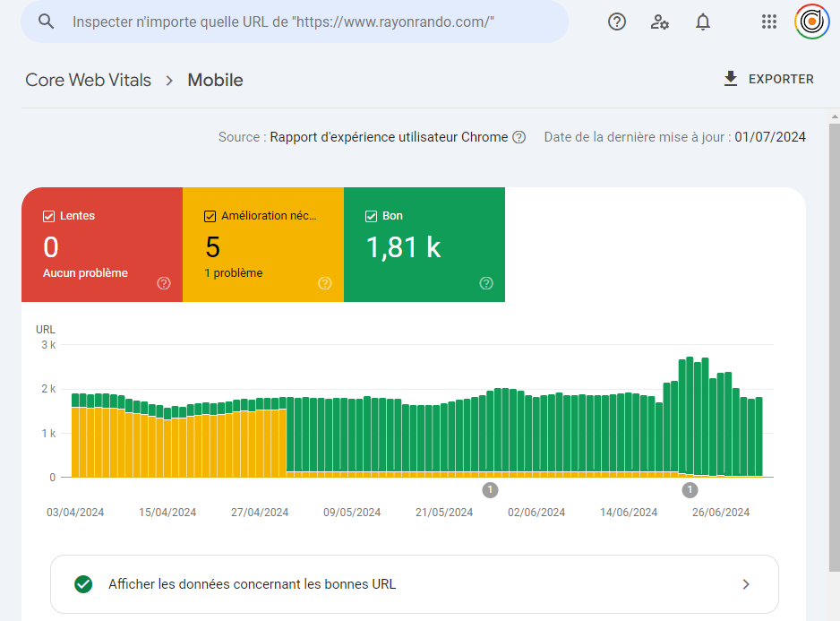
Task: Click the Mobile breadcrumb title
Action: point(215,80)
